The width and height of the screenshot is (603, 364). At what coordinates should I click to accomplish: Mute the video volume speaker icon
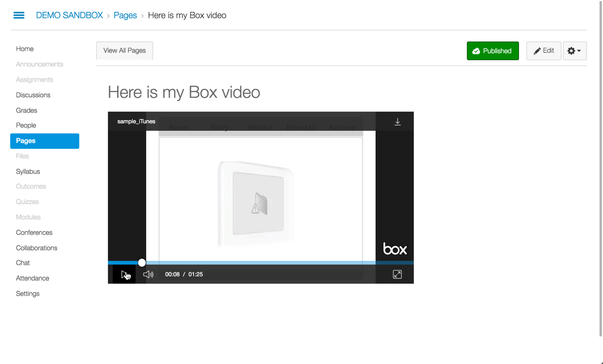148,274
